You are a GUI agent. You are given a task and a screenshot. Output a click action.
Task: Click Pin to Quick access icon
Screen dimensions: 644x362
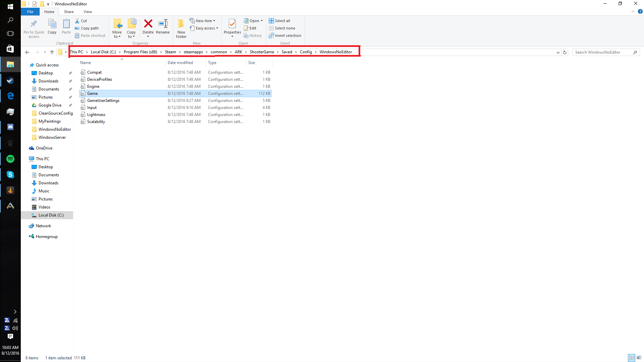tap(34, 24)
